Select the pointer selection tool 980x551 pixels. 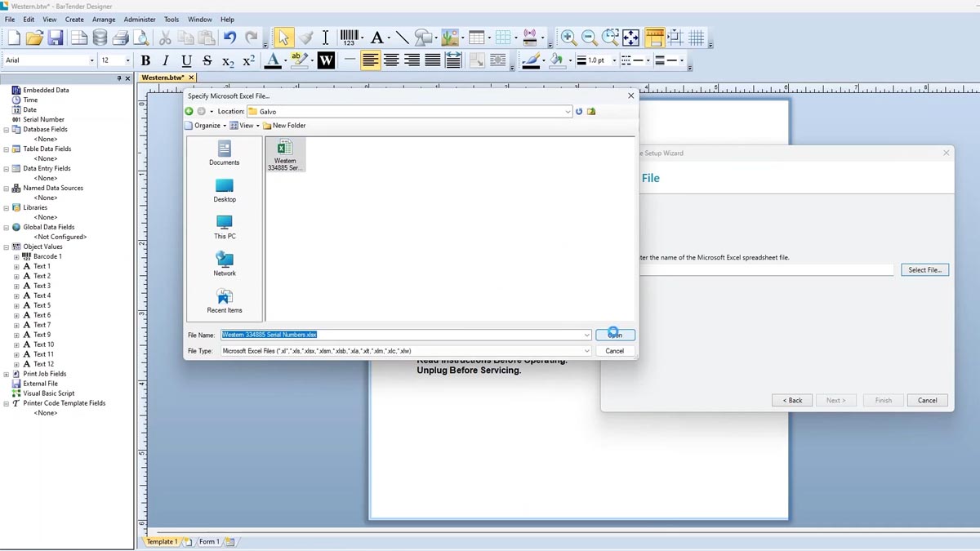point(284,37)
